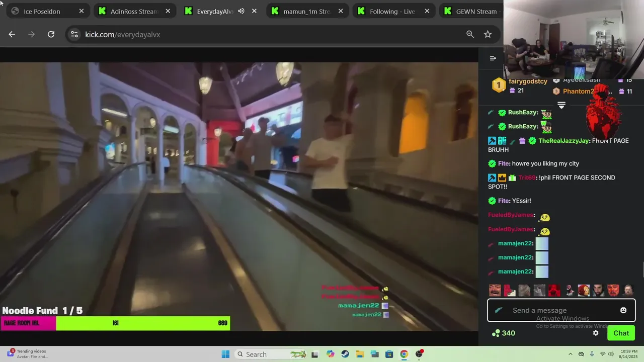The width and height of the screenshot is (644, 362).
Task: Click the livestream video player
Action: [239, 197]
